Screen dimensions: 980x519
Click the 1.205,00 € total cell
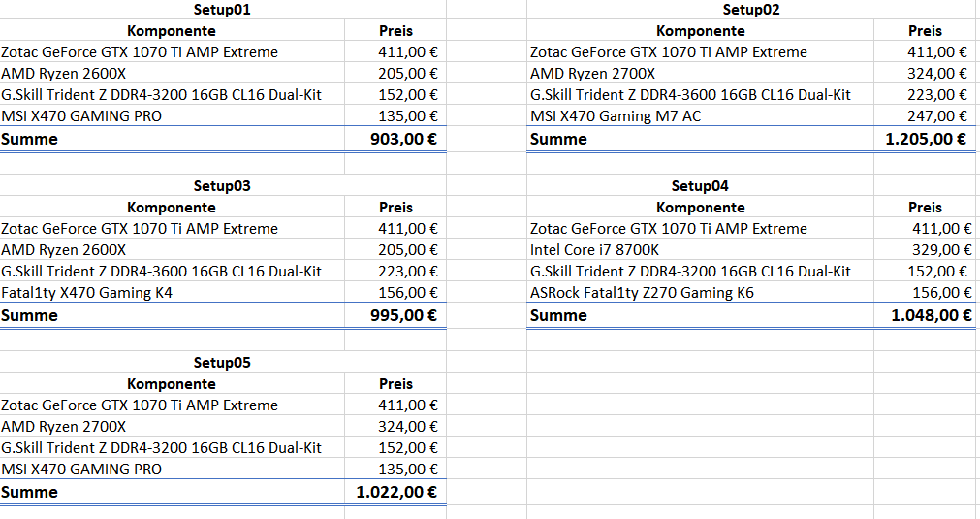[x=925, y=139]
